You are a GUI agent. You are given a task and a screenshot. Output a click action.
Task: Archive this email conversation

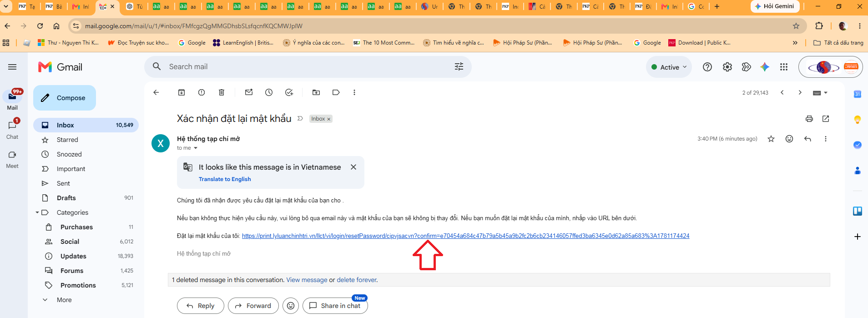[x=182, y=92]
